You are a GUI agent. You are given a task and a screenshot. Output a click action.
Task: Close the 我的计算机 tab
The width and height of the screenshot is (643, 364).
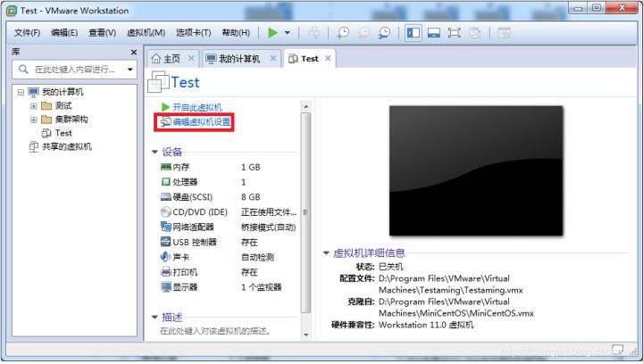(x=273, y=58)
